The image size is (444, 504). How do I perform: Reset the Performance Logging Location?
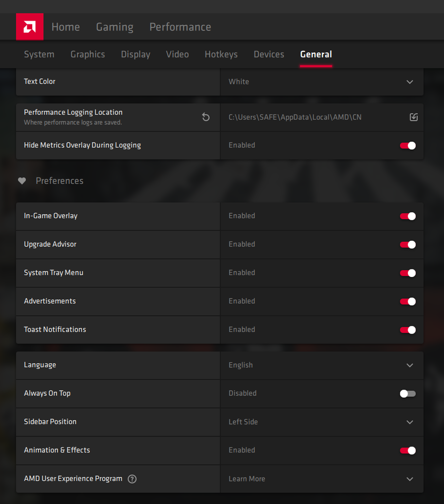pos(206,117)
